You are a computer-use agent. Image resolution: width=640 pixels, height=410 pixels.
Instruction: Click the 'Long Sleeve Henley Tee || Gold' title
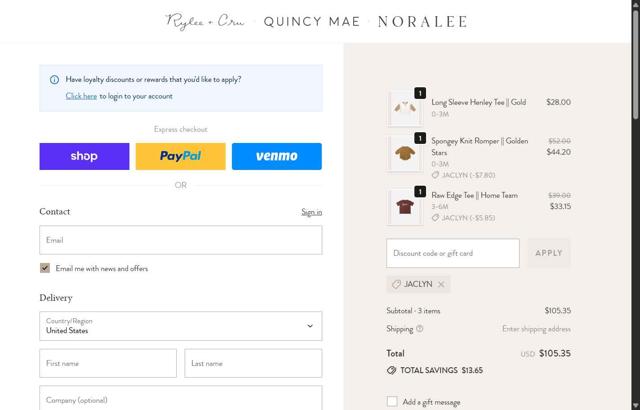tap(479, 102)
